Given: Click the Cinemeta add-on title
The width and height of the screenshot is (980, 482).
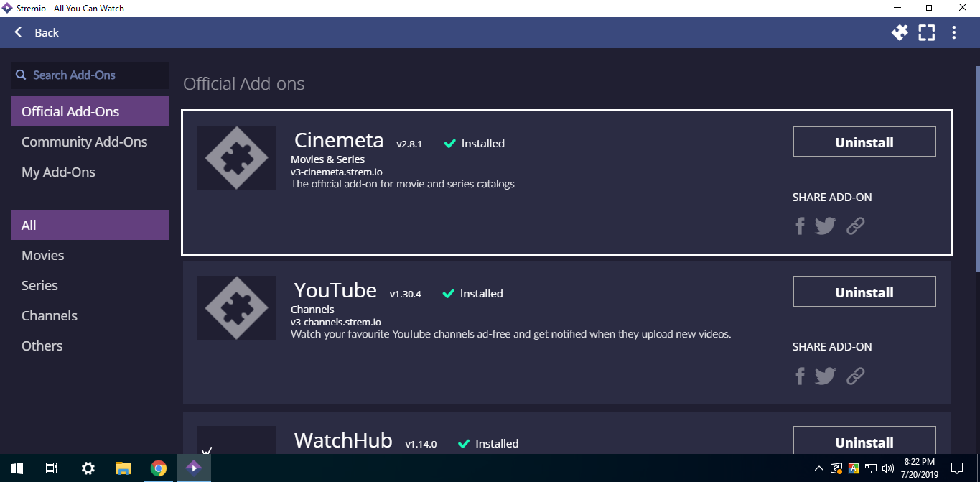Looking at the screenshot, I should 339,140.
